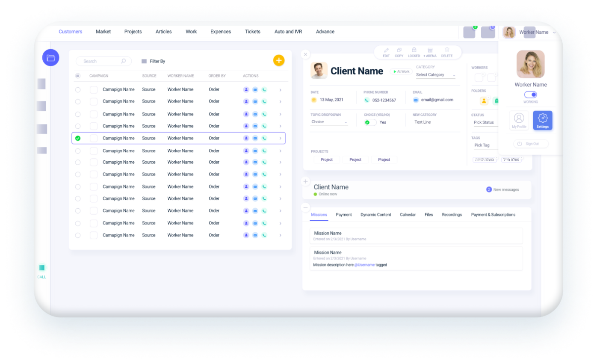Click the client profile photo thumbnail
Viewport: 597px width, 364px height.
319,71
